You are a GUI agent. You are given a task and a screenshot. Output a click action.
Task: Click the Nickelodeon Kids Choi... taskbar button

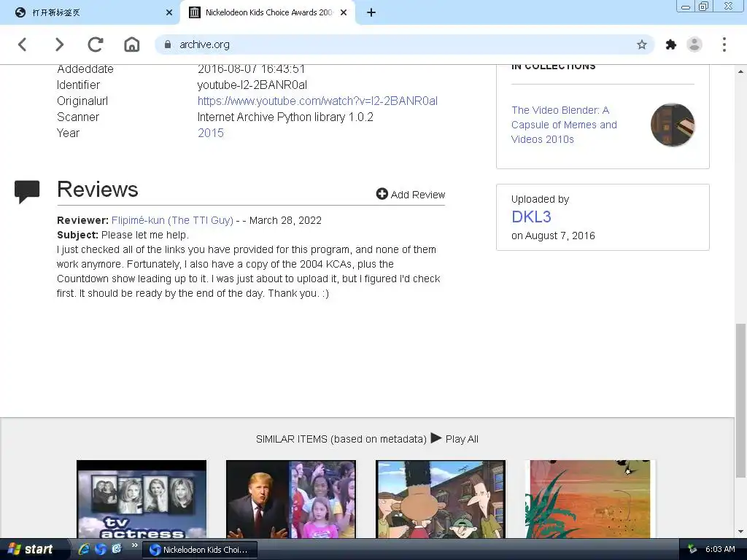point(200,550)
